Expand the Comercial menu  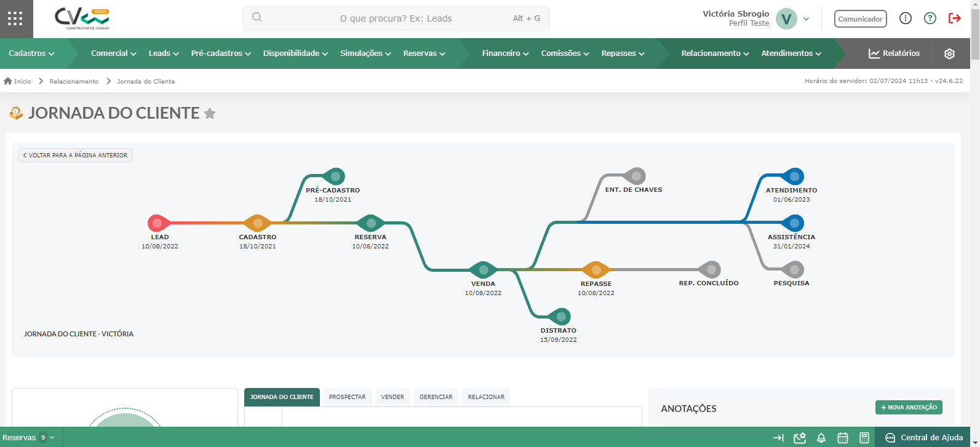pyautogui.click(x=114, y=53)
